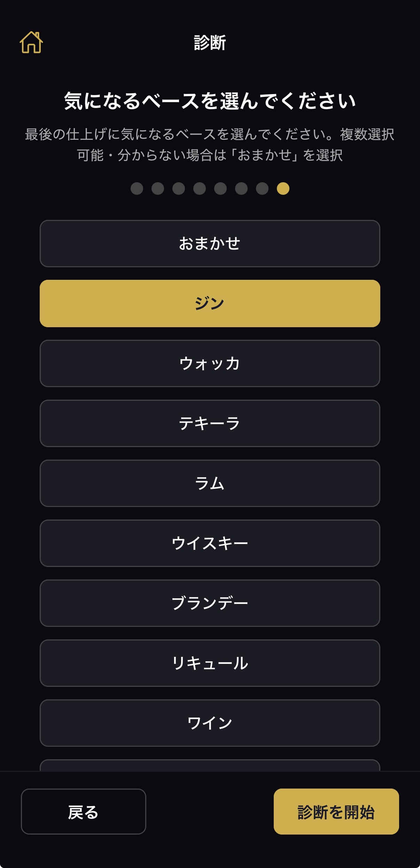Toggle the ウォッカ base option
The image size is (420, 868).
210,363
